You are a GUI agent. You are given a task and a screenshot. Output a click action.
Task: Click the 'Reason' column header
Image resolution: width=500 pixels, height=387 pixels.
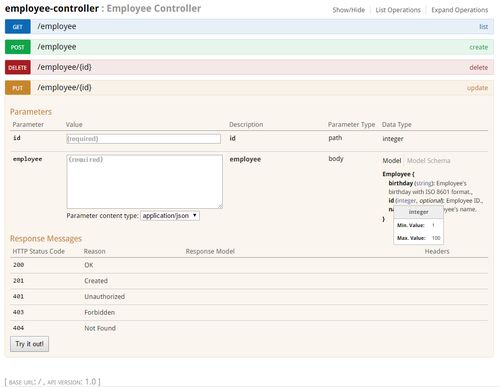click(x=95, y=251)
